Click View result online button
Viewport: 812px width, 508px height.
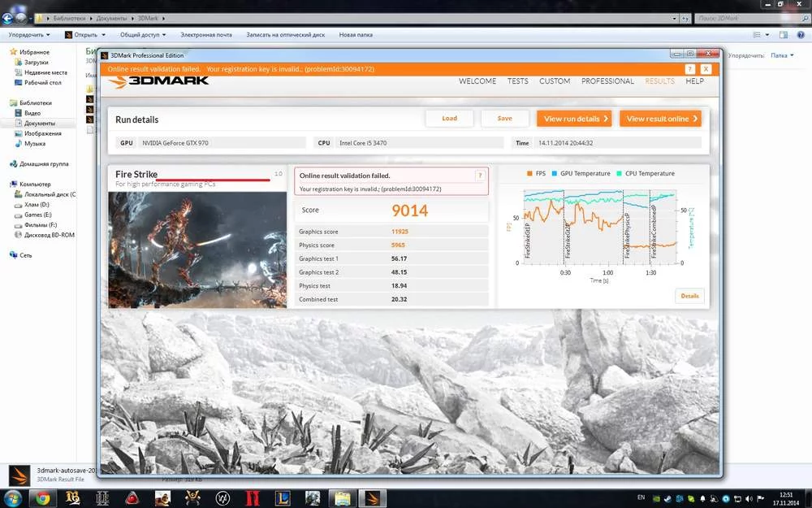pos(660,119)
